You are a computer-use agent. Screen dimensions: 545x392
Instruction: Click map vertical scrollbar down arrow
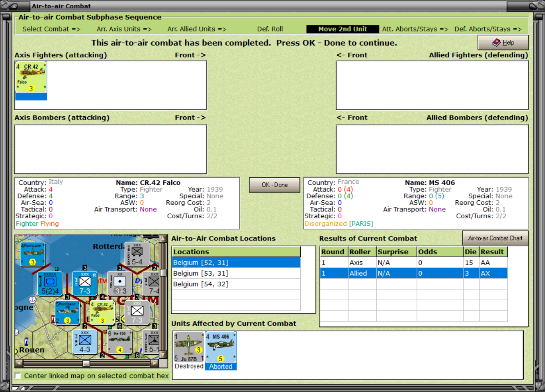tap(163, 355)
